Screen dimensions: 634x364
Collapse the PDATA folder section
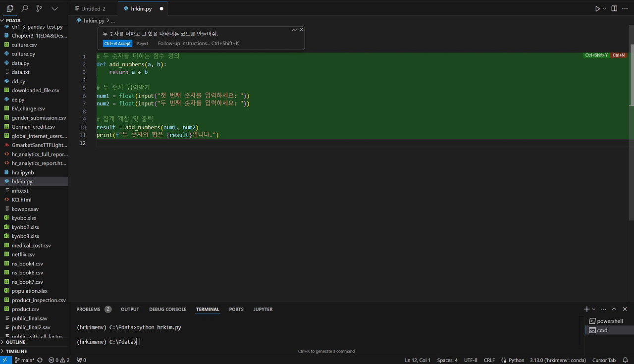click(34, 20)
